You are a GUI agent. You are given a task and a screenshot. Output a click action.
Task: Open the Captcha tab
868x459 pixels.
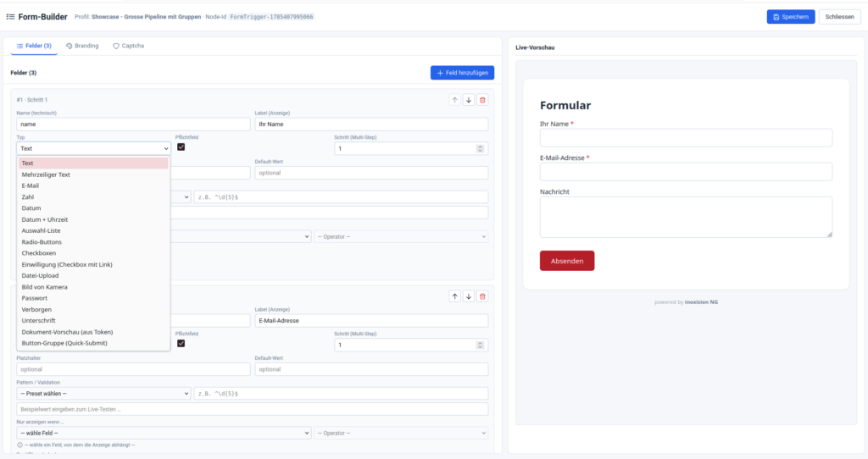point(129,46)
